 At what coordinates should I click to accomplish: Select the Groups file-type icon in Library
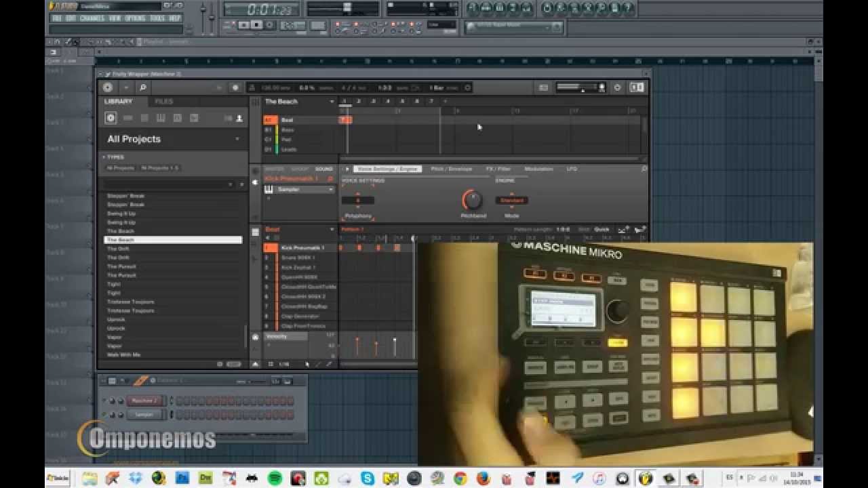pos(127,118)
